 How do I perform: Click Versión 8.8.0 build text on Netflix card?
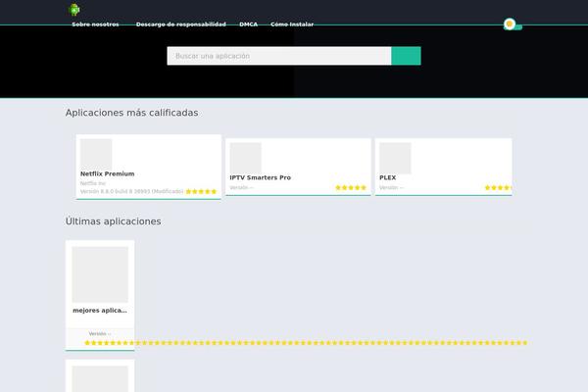131,191
